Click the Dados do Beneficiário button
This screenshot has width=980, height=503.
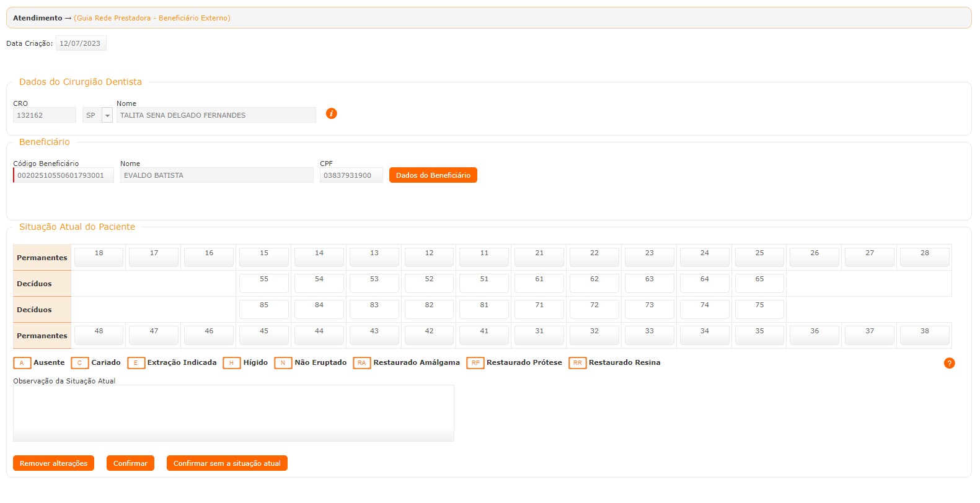click(x=433, y=175)
